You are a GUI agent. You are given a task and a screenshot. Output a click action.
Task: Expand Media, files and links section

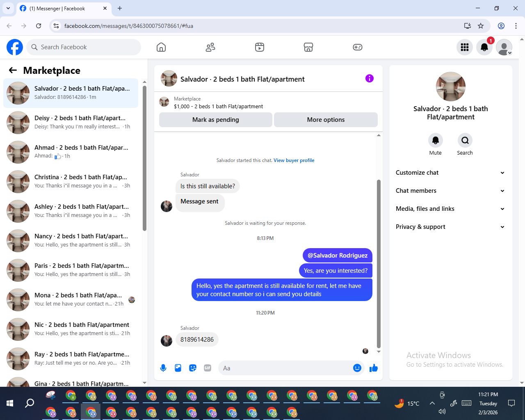click(x=450, y=209)
